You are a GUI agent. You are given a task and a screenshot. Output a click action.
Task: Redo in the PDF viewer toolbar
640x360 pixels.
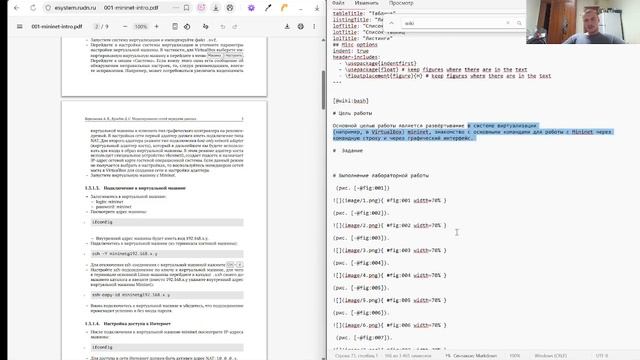click(235, 27)
